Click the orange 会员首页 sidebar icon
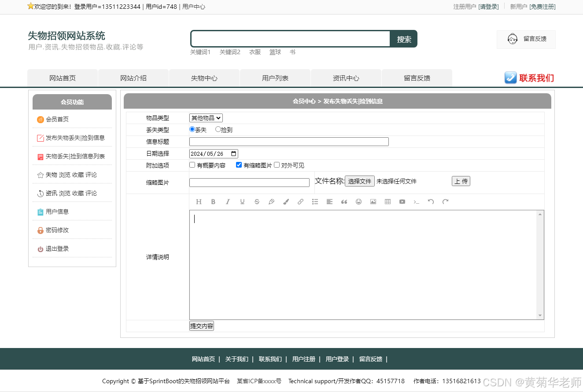This screenshot has height=392, width=583. (41, 120)
